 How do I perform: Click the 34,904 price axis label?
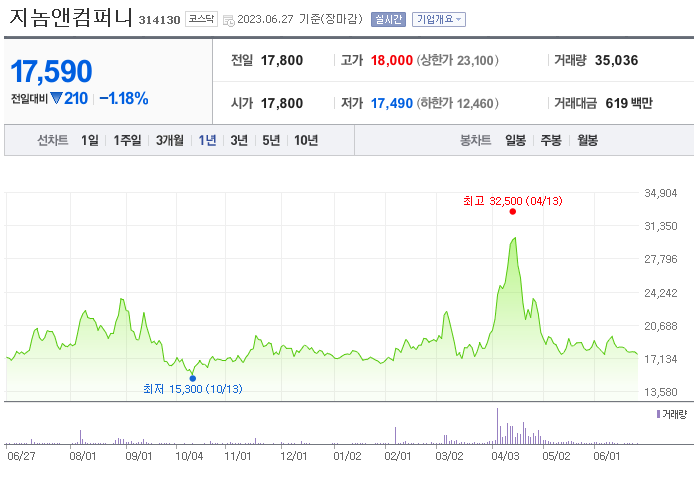tap(660, 193)
